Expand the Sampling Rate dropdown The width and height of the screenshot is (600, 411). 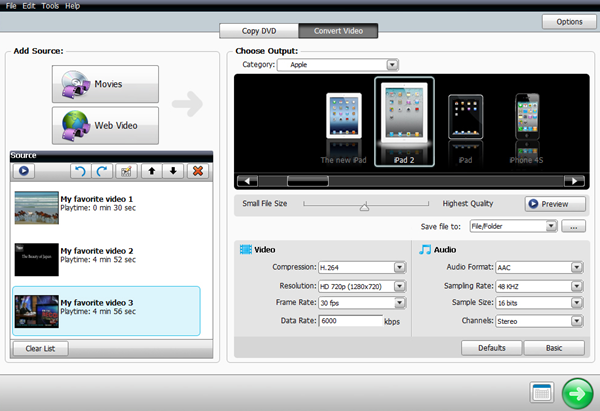pyautogui.click(x=577, y=286)
